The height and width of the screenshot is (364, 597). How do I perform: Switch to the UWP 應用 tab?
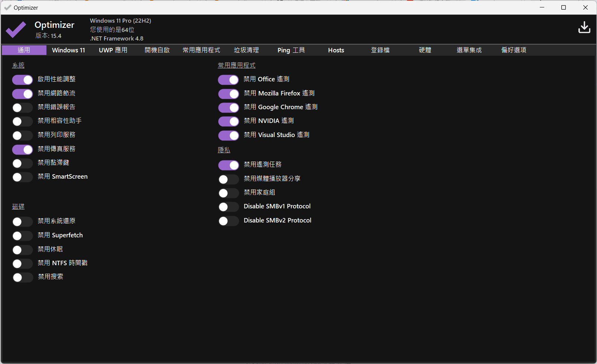point(113,50)
